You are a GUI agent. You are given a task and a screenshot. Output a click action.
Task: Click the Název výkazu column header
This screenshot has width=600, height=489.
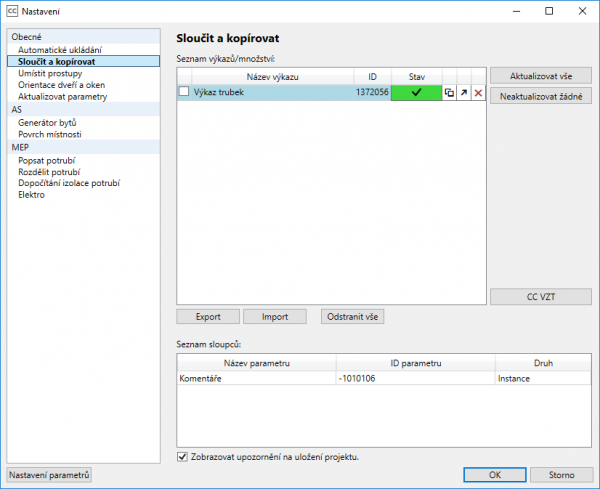pos(272,77)
